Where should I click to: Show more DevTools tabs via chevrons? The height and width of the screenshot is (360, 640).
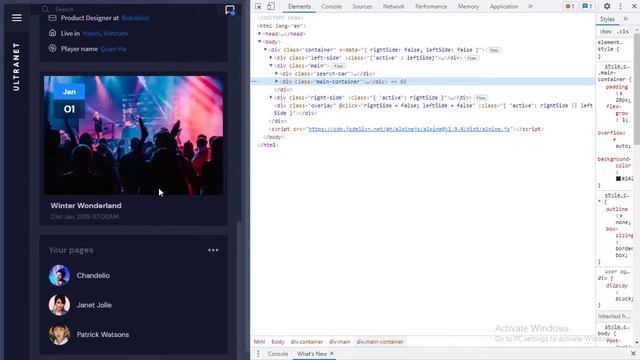(x=530, y=6)
